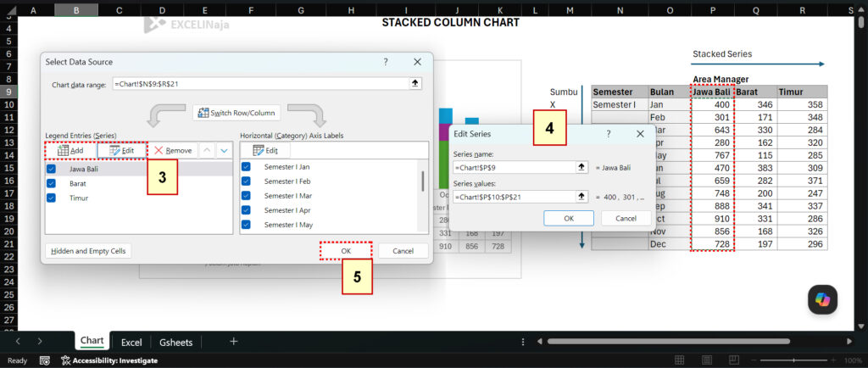Click the horizontal scrollbar left arrow
This screenshot has width=868, height=368.
(x=539, y=342)
